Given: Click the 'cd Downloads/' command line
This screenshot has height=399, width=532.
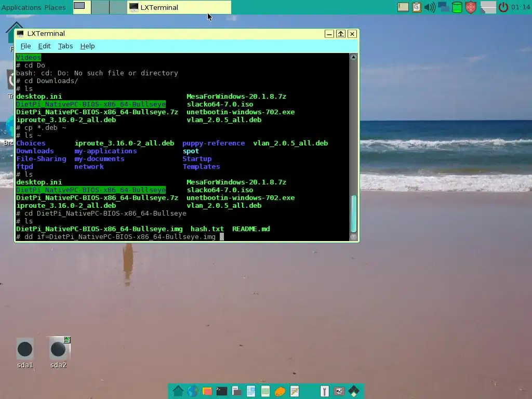Looking at the screenshot, I should click(47, 81).
